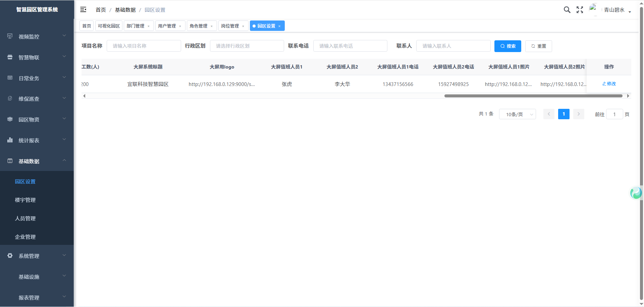Click the 重置 reset button

[x=538, y=46]
